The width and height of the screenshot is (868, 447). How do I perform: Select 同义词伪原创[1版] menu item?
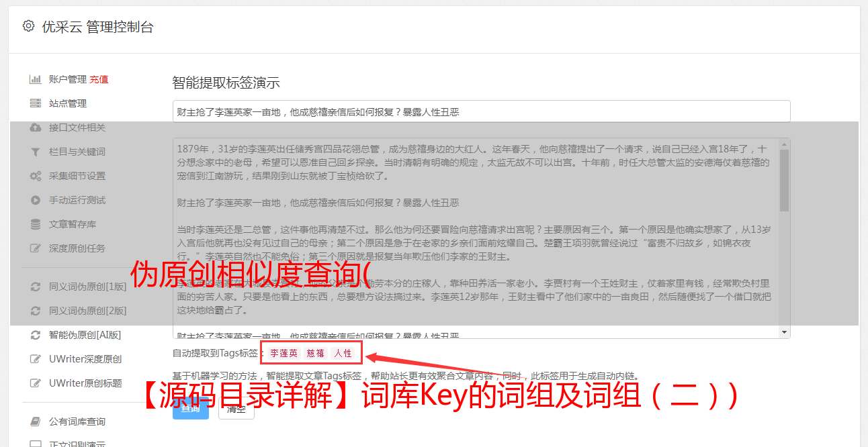87,287
